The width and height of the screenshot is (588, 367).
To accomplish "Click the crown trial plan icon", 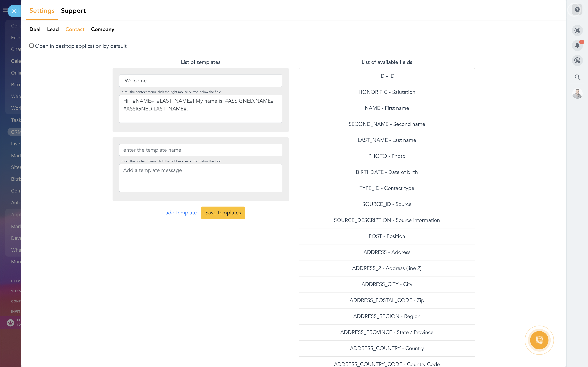I will [x=10, y=323].
